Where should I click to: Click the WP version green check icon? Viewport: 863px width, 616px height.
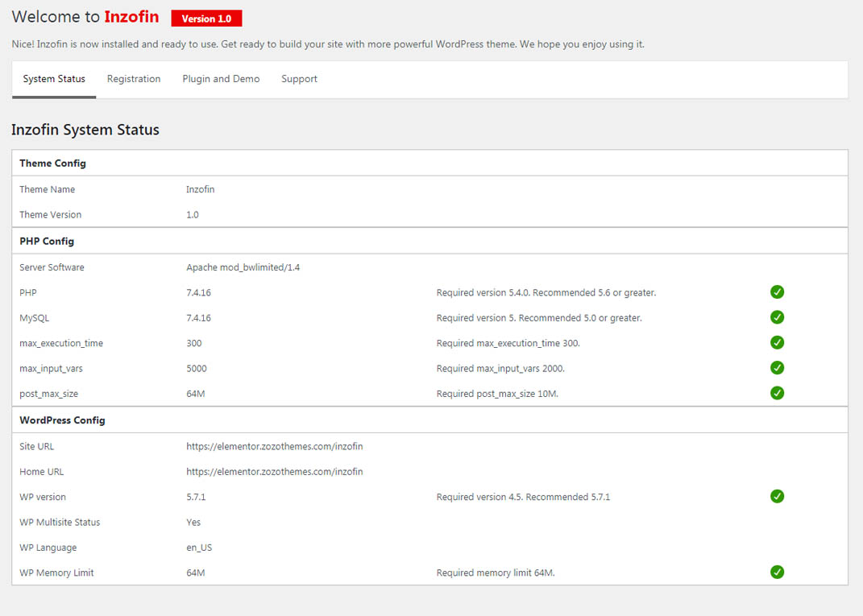pyautogui.click(x=777, y=496)
